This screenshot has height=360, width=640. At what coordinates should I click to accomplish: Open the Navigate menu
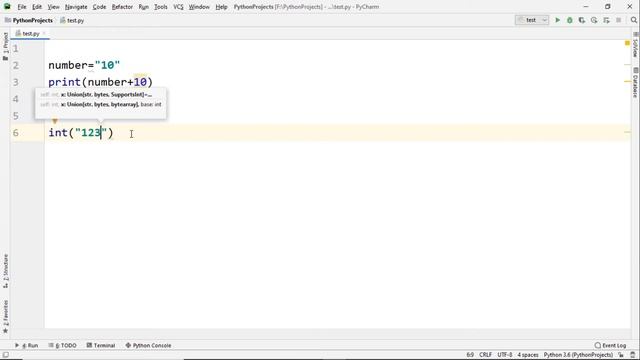[x=76, y=7]
